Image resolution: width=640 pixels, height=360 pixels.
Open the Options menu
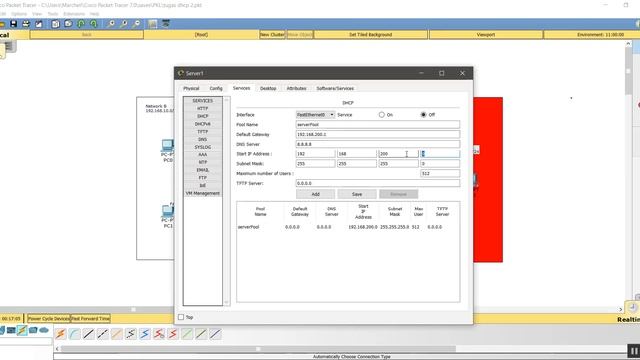tap(19, 14)
